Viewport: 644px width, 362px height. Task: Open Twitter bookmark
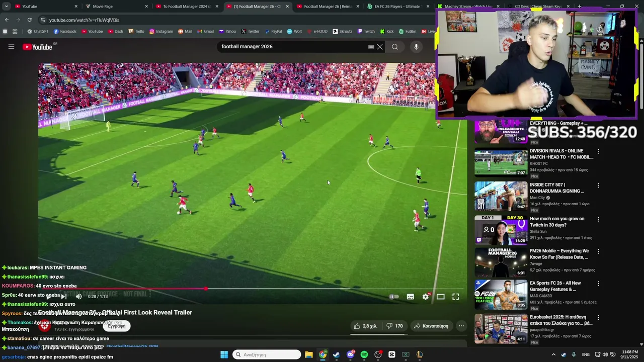pos(250,31)
